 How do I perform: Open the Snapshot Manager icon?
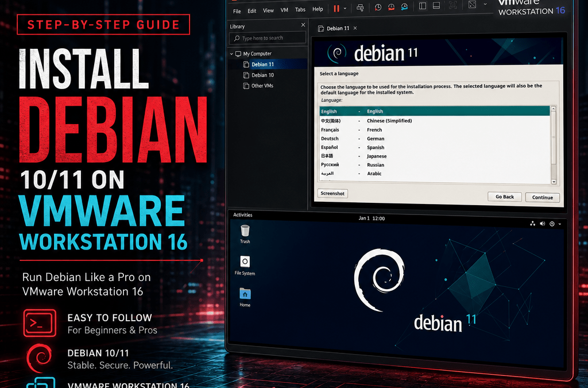[404, 7]
